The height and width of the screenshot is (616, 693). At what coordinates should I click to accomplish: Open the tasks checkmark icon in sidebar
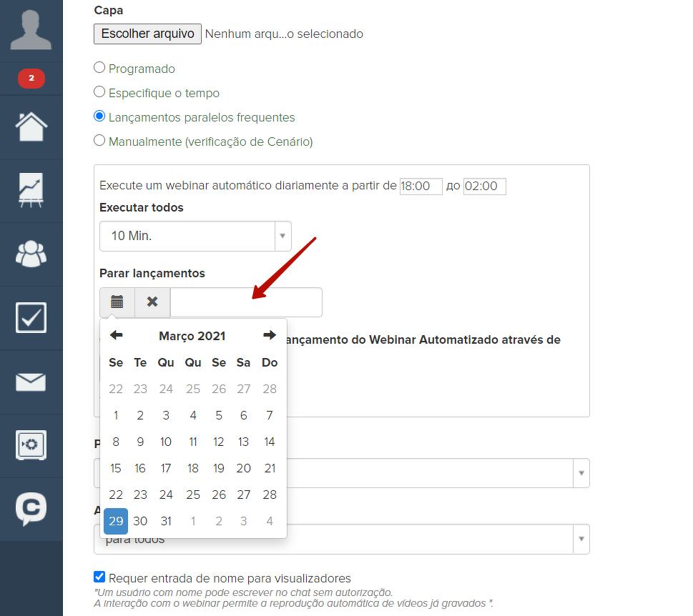click(x=31, y=318)
